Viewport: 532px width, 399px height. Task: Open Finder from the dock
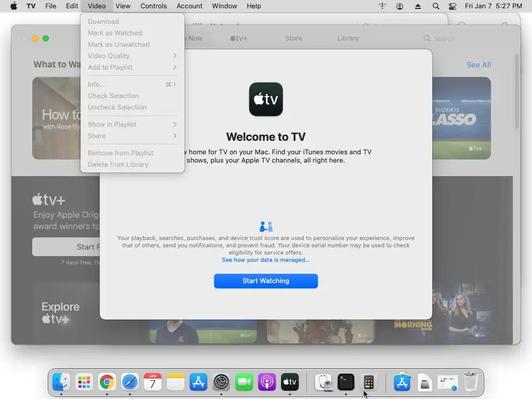pos(61,382)
